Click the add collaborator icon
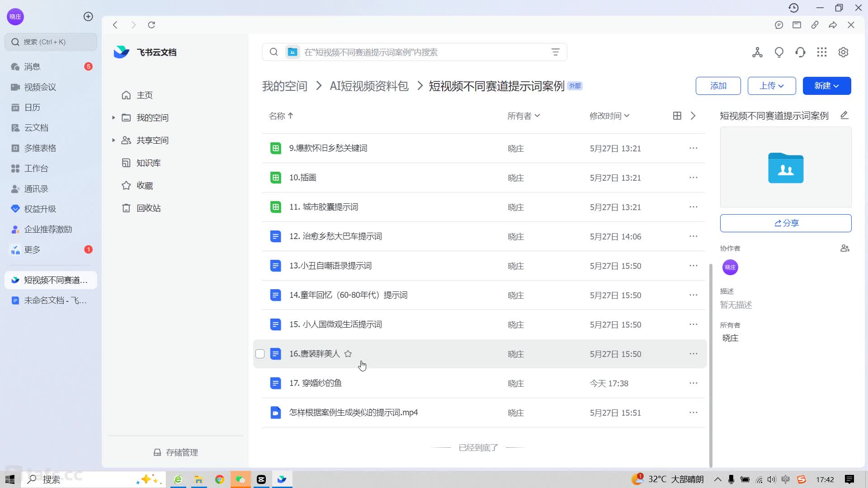Screen dimensions: 868x488 tap(844, 248)
